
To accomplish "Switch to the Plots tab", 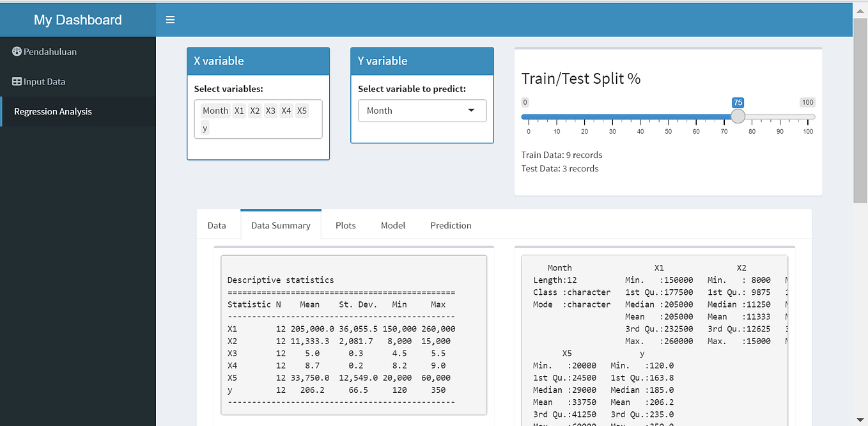I will (x=346, y=225).
